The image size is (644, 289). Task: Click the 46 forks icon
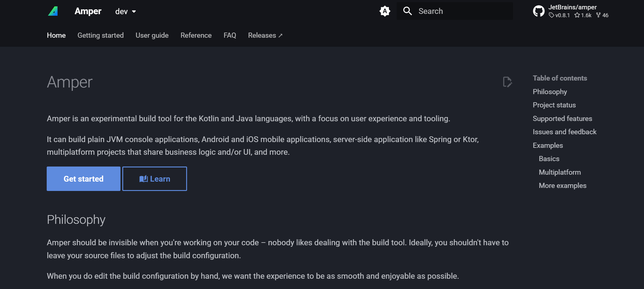tap(598, 15)
